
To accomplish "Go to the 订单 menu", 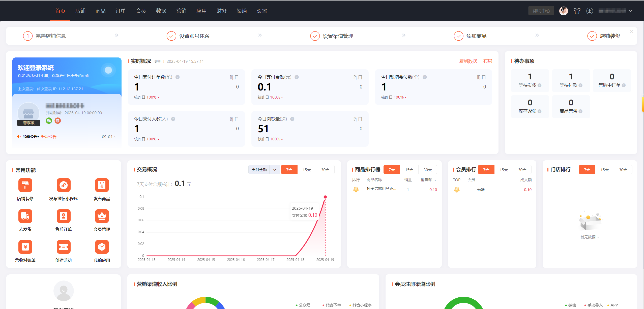I will pyautogui.click(x=121, y=11).
